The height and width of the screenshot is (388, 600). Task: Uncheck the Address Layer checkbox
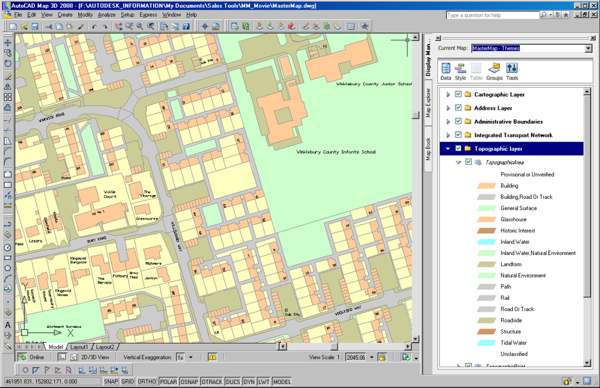pyautogui.click(x=458, y=108)
